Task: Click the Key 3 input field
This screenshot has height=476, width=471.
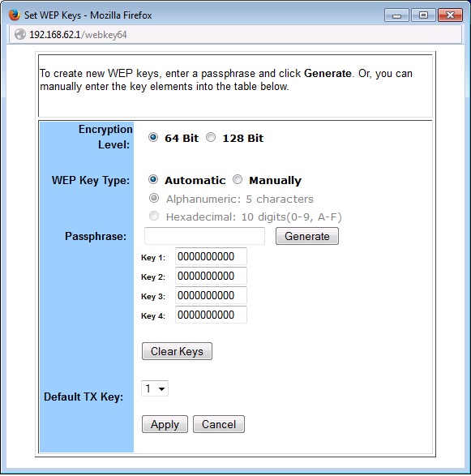Action: coord(212,295)
